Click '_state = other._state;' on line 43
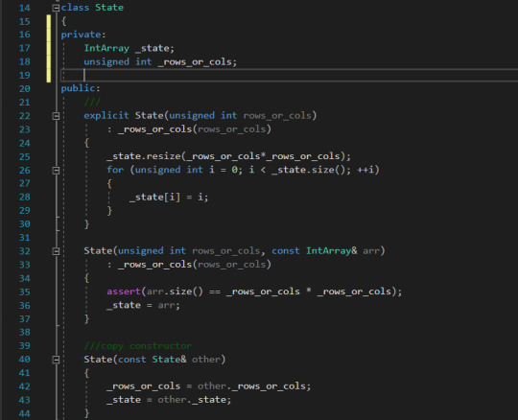The height and width of the screenshot is (420, 518). pyautogui.click(x=169, y=400)
